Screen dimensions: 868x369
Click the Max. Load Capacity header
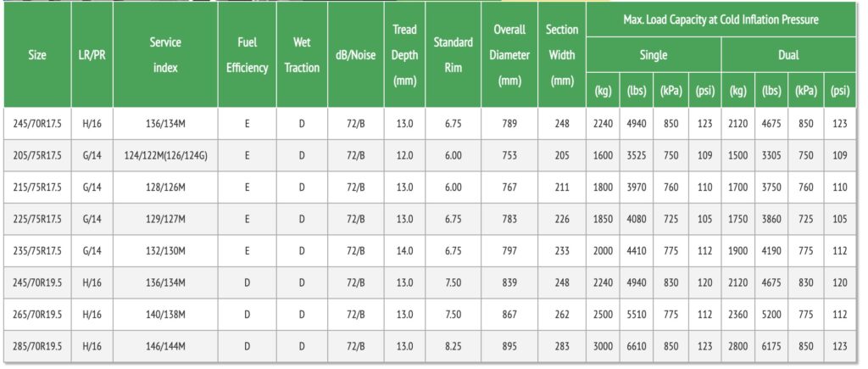pyautogui.click(x=721, y=20)
